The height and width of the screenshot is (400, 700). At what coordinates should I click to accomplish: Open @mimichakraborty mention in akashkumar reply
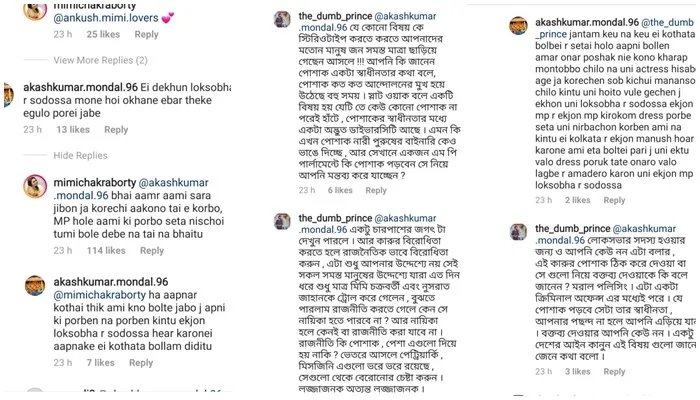coord(100,295)
